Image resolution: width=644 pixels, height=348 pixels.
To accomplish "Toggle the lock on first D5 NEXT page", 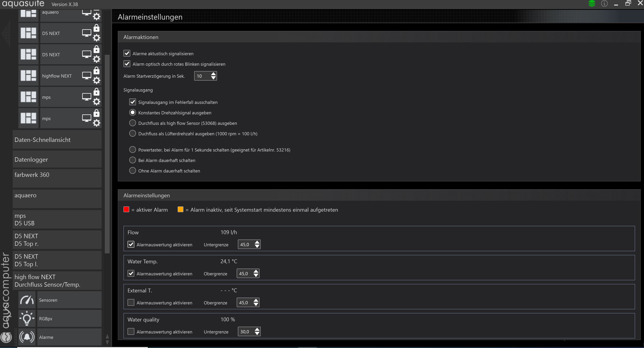I will (x=97, y=28).
